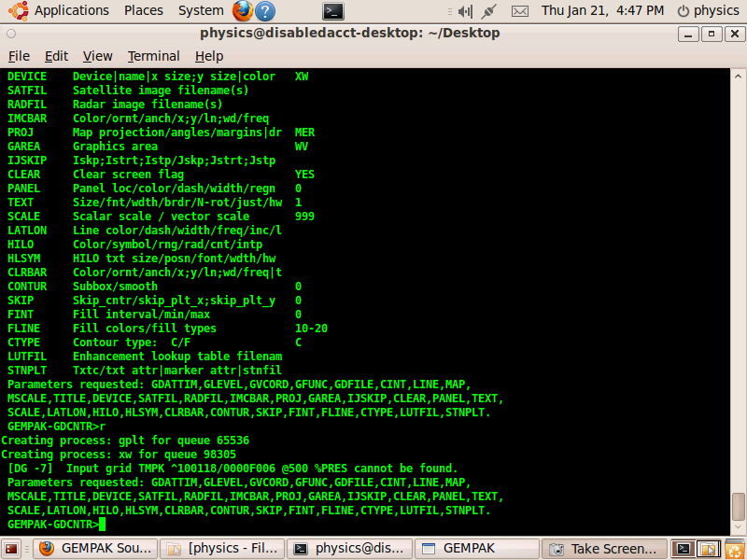Expand the Places menu
Image resolution: width=747 pixels, height=560 pixels.
point(143,11)
